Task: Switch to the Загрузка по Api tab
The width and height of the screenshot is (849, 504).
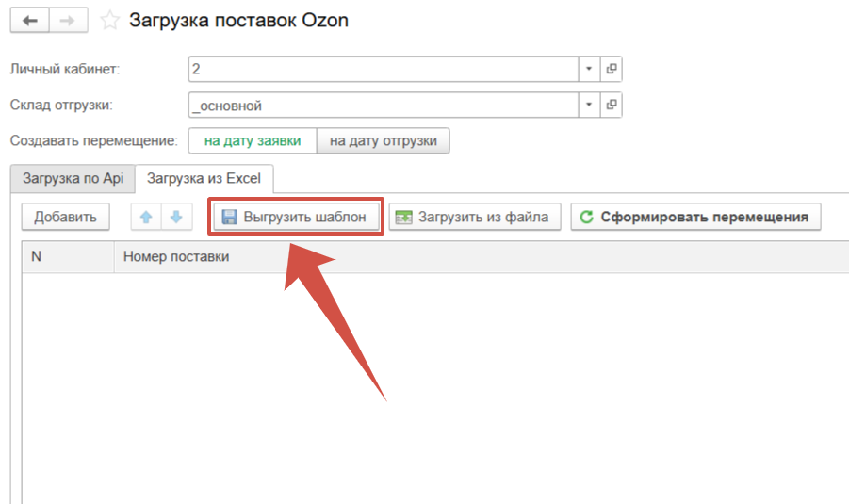Action: (x=73, y=177)
